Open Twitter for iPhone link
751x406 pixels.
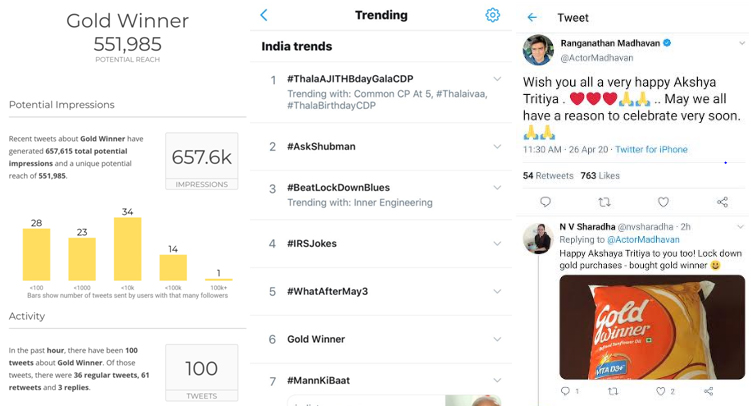(651, 150)
